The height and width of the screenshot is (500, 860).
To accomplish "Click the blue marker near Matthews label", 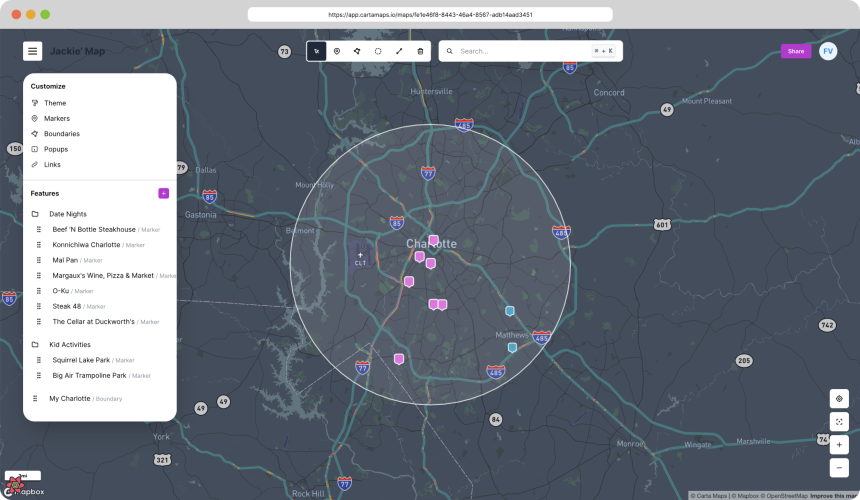I will [512, 348].
